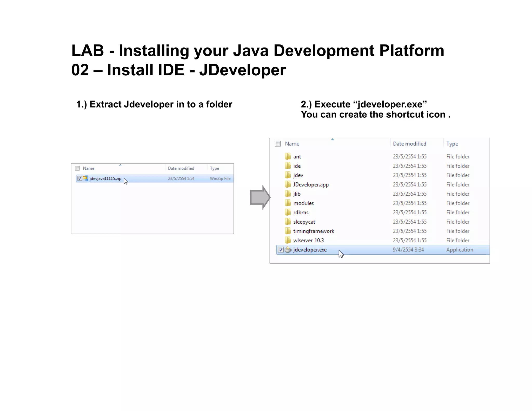
Task: Click the rdbms folder icon
Action: [x=288, y=212]
